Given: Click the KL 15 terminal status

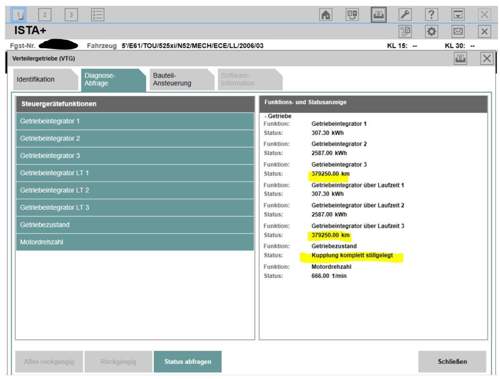Looking at the screenshot, I should tap(402, 46).
